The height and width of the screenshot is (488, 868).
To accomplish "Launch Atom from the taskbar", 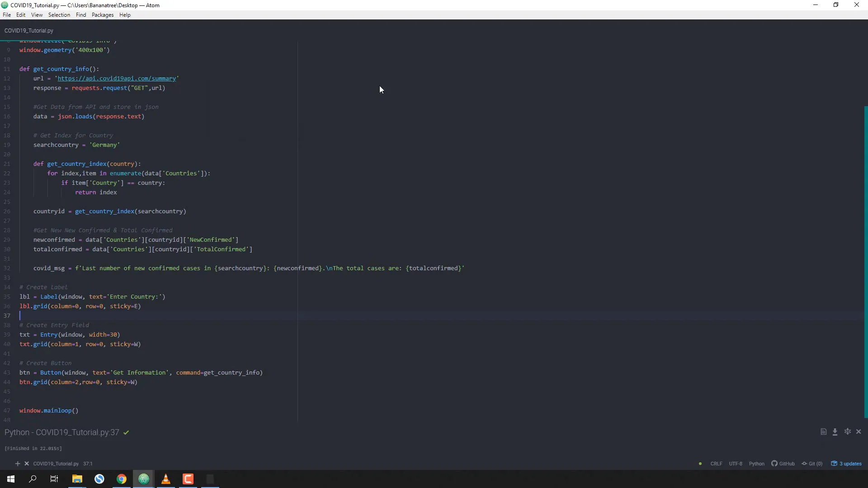I will click(x=143, y=479).
